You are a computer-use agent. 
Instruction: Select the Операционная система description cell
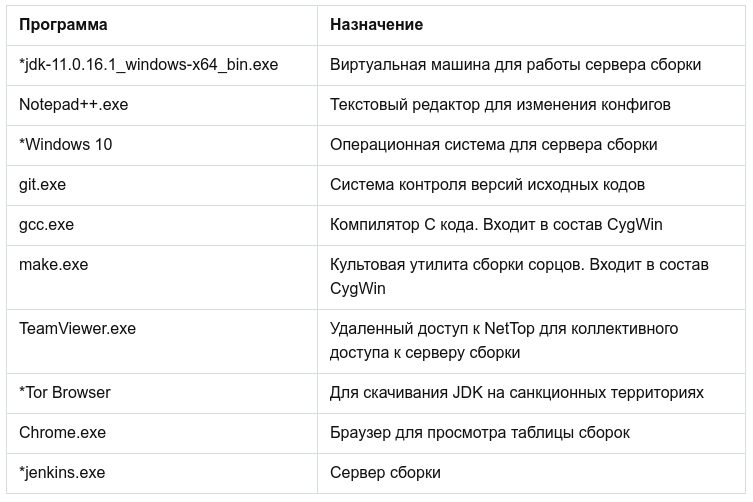(531, 145)
